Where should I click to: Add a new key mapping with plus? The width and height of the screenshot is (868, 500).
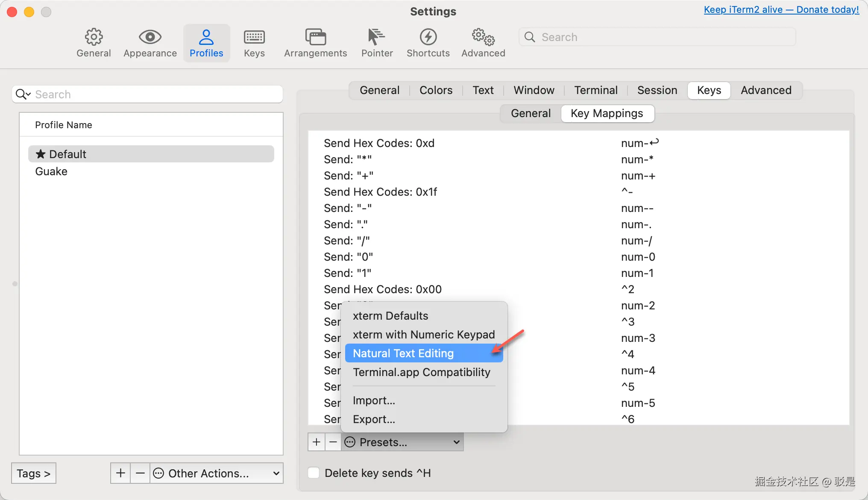coord(317,442)
